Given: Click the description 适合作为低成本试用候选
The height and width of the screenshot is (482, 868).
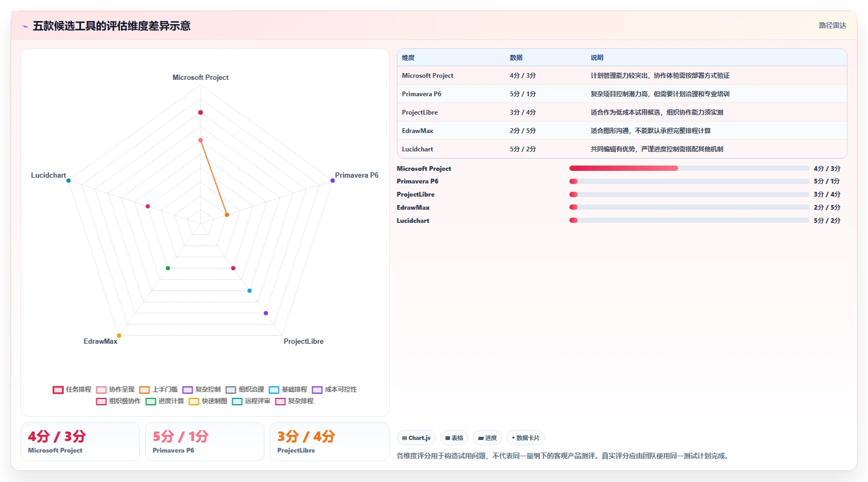Looking at the screenshot, I should pos(626,112).
